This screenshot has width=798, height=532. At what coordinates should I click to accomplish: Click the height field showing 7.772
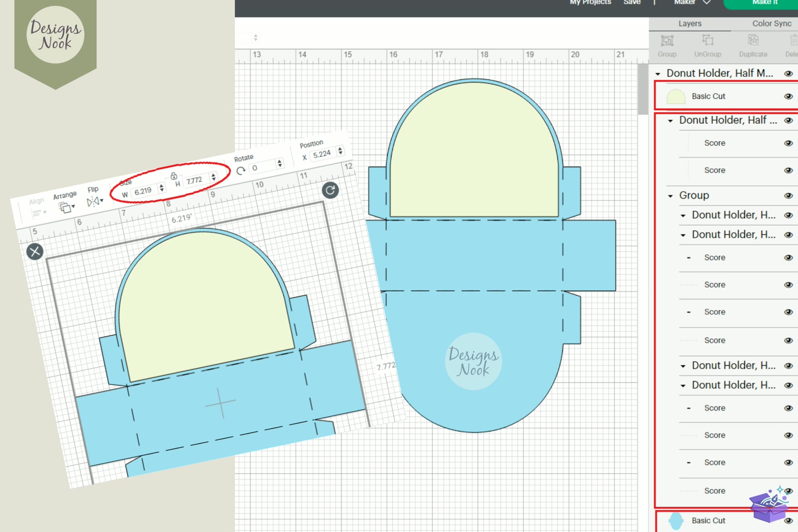(x=195, y=180)
